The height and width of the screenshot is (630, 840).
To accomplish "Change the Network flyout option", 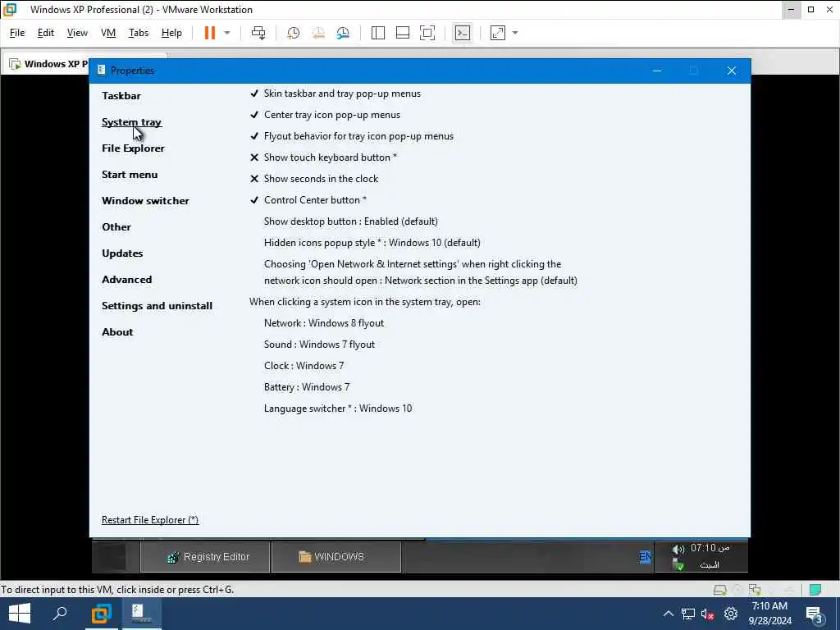I will point(324,323).
